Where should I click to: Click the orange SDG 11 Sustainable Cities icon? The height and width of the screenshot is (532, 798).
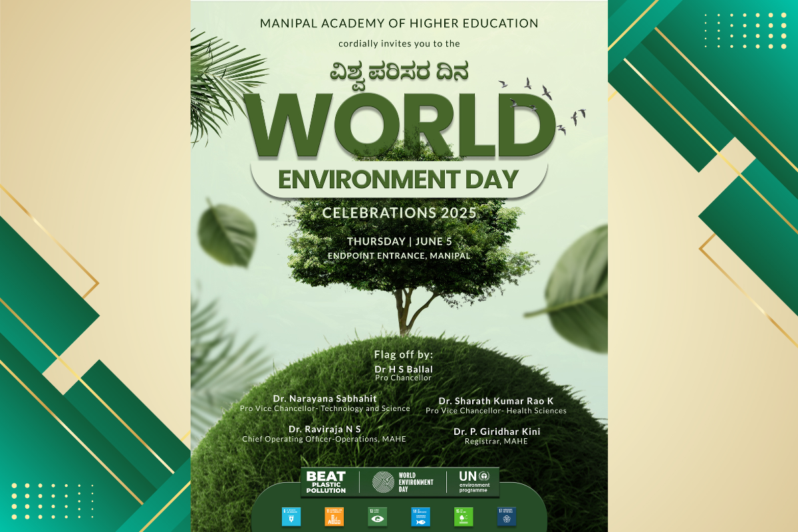click(334, 516)
